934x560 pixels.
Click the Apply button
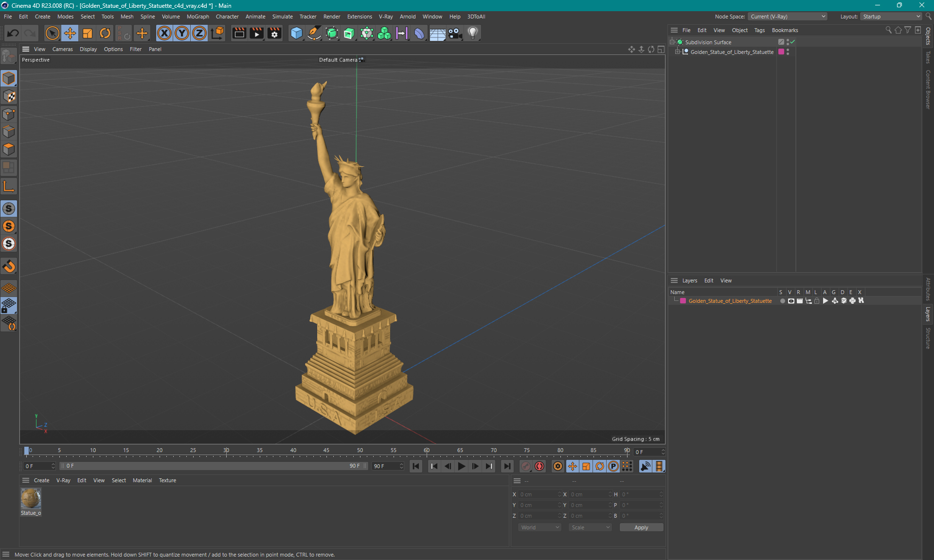[x=641, y=527]
